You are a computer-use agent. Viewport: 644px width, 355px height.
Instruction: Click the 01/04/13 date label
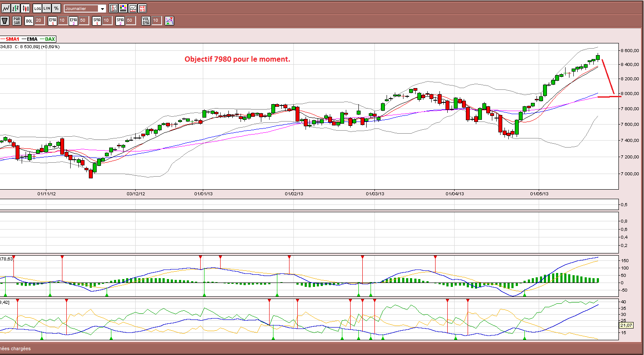click(x=455, y=194)
